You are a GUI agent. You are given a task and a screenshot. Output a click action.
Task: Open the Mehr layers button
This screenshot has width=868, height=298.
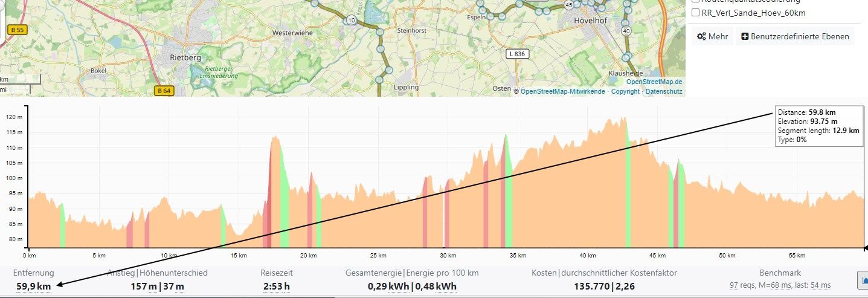coord(712,36)
